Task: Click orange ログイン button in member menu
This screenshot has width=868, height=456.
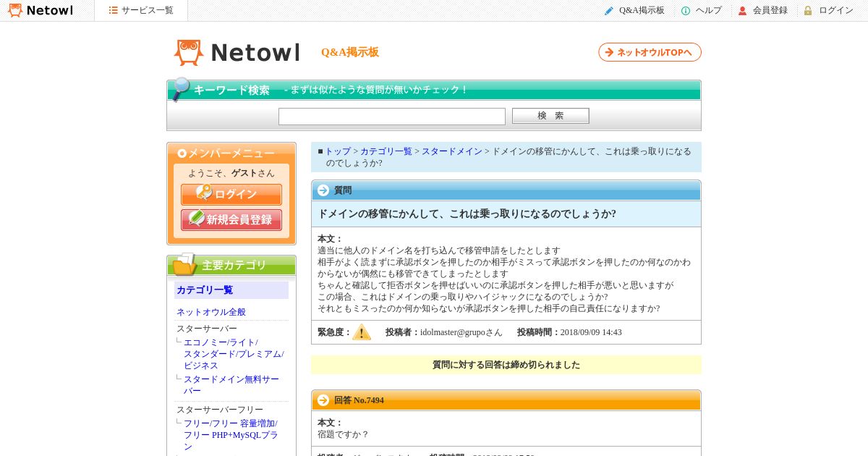Action: point(231,195)
